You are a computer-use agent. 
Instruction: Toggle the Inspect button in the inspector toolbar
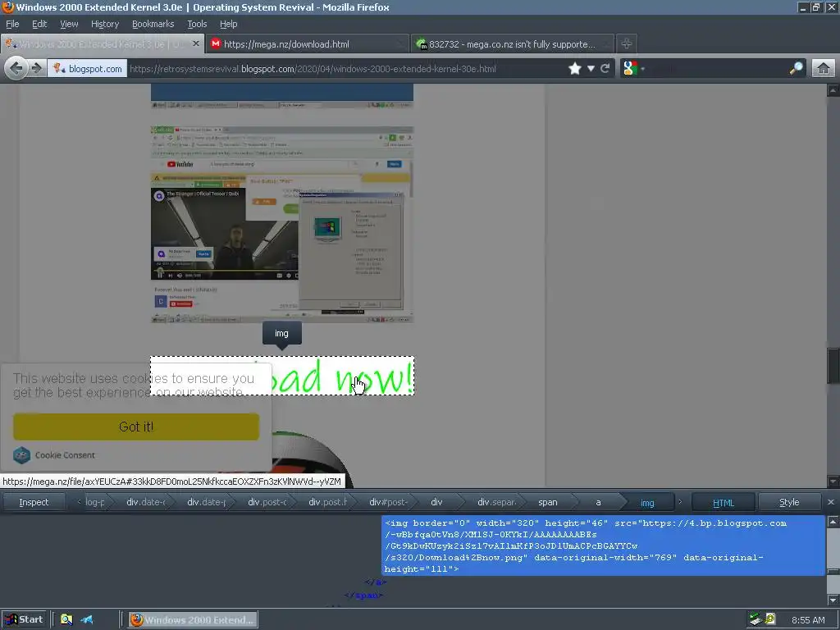click(x=34, y=503)
